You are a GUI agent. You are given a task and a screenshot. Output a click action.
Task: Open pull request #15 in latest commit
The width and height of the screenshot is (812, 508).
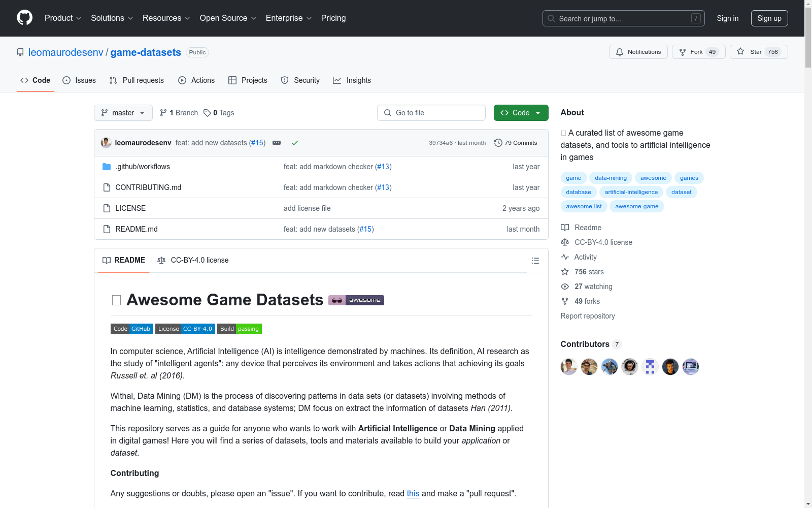coord(257,143)
